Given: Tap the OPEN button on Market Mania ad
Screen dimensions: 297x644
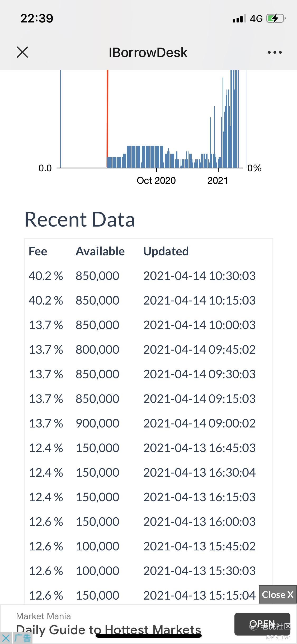Looking at the screenshot, I should coord(262,624).
